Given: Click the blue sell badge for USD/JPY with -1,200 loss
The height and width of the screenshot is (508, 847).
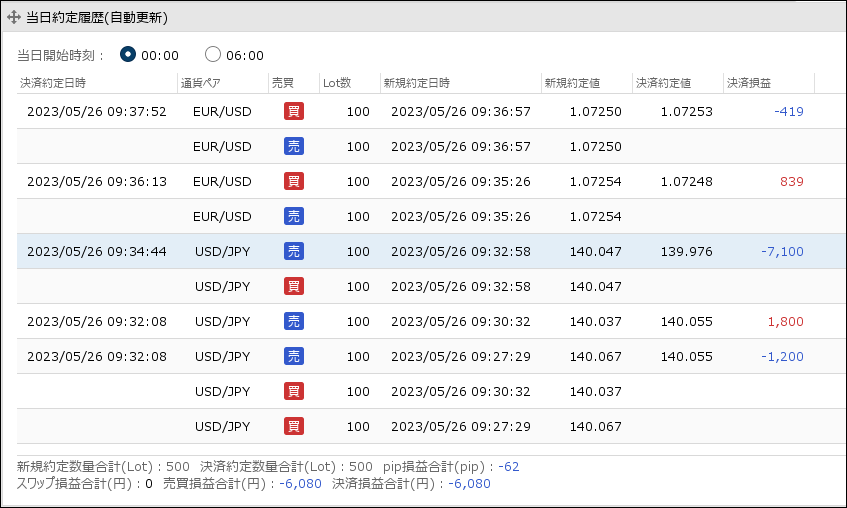Looking at the screenshot, I should (x=294, y=356).
